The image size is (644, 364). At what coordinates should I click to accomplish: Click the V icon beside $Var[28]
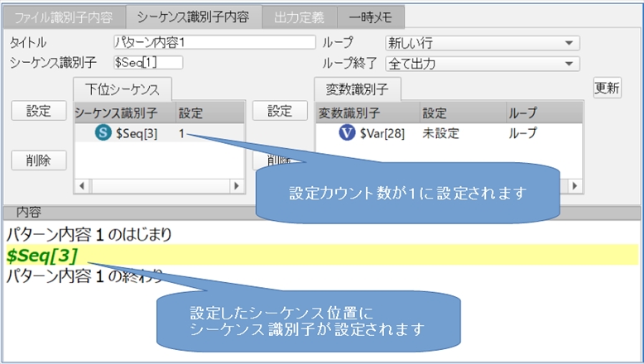pyautogui.click(x=348, y=133)
